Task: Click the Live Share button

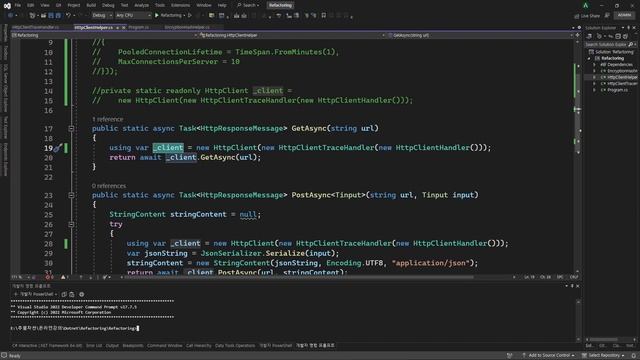Action: 587,16
